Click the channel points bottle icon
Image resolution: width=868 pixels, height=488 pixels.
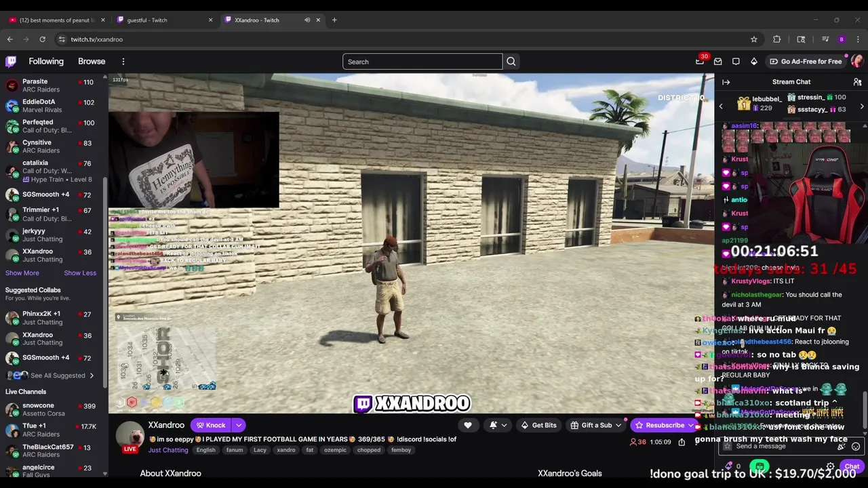tap(729, 466)
